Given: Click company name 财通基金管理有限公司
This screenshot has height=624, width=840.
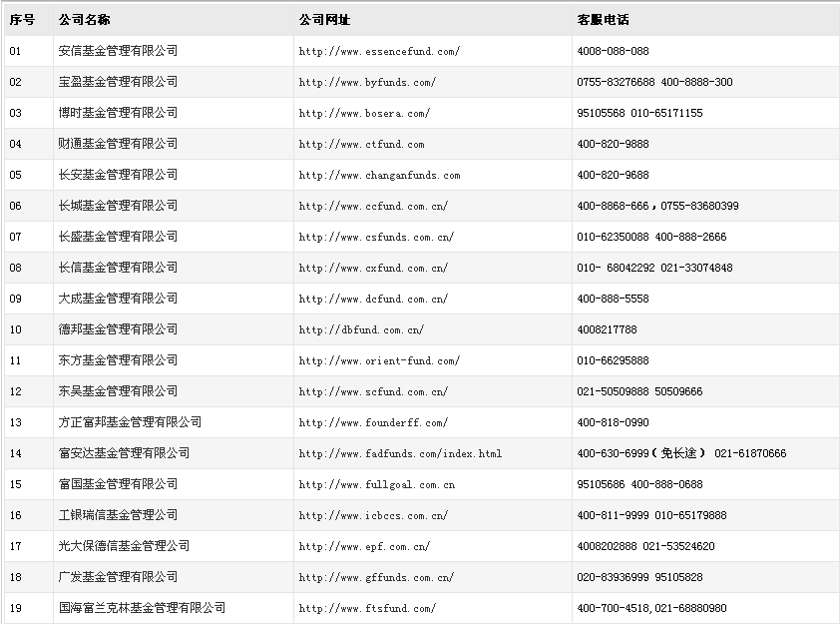Looking at the screenshot, I should pos(118,144).
